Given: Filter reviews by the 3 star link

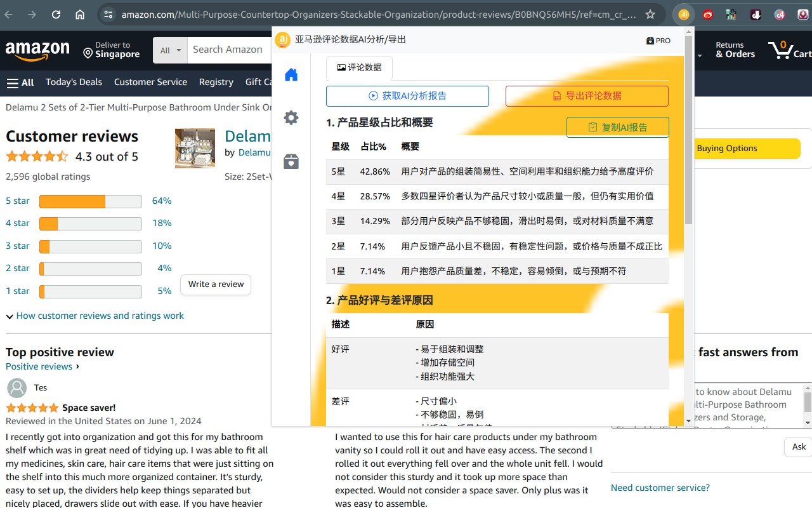Looking at the screenshot, I should [18, 246].
